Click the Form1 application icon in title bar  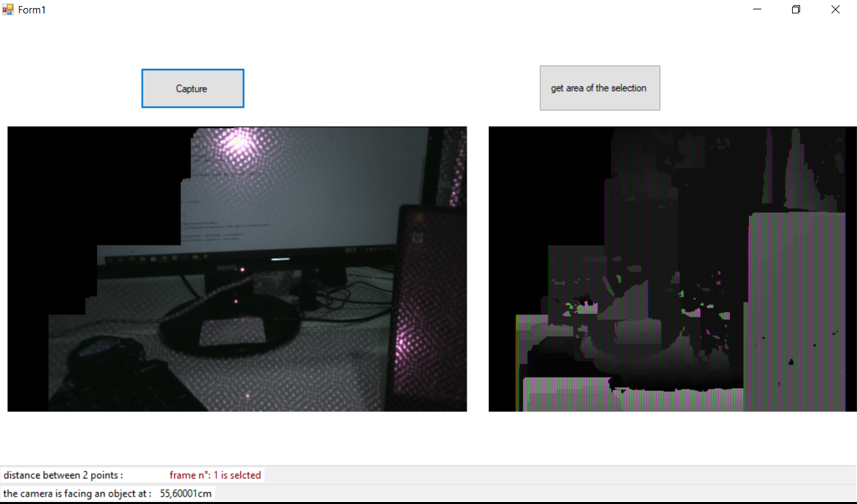7,9
